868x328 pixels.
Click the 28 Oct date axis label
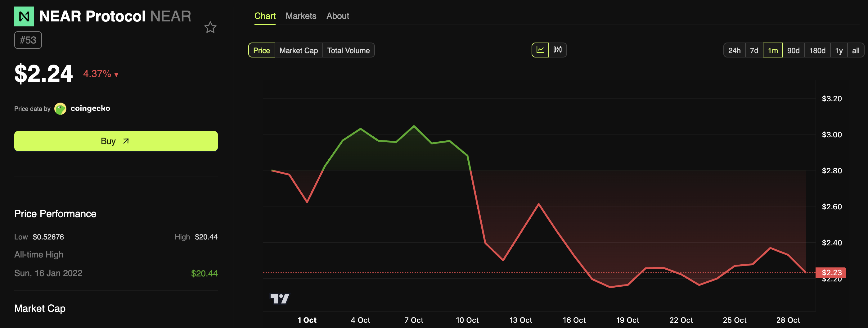click(x=788, y=320)
